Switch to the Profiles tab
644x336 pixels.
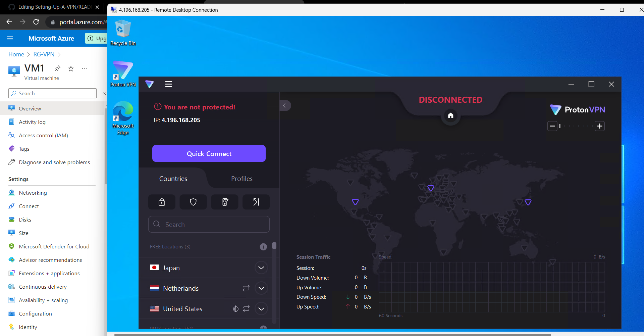(242, 179)
